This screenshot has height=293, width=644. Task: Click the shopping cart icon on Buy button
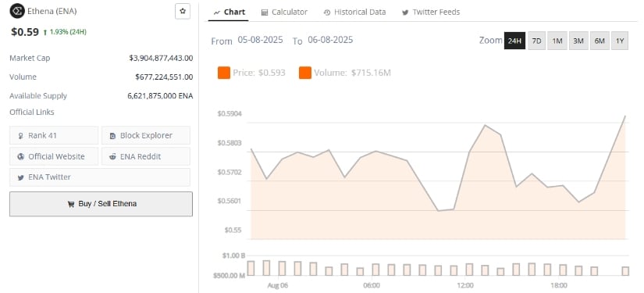71,204
